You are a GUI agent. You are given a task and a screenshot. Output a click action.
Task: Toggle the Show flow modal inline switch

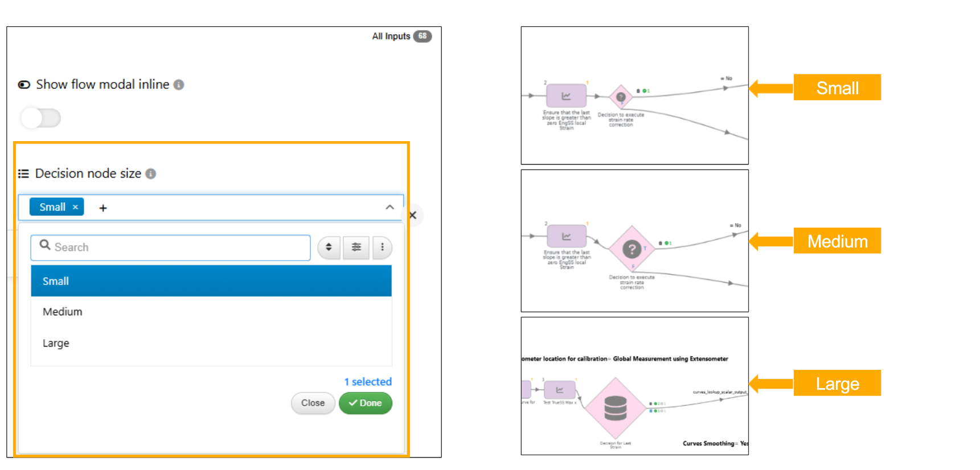pos(40,118)
